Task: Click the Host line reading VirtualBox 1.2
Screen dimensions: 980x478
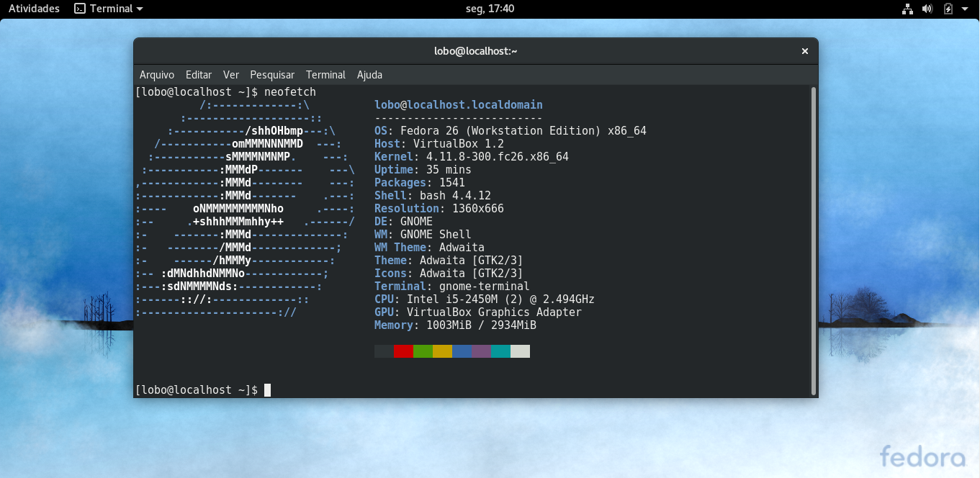Action: click(439, 144)
